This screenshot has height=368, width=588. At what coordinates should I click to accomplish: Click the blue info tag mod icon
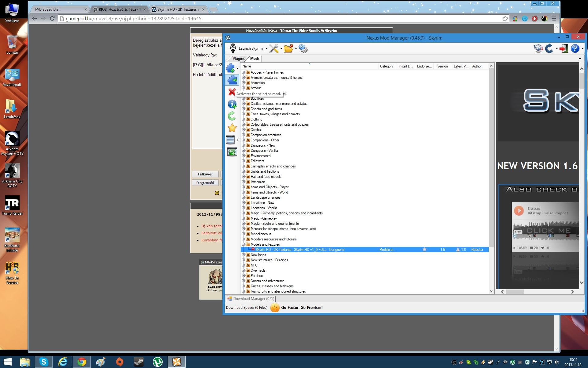[x=232, y=104]
